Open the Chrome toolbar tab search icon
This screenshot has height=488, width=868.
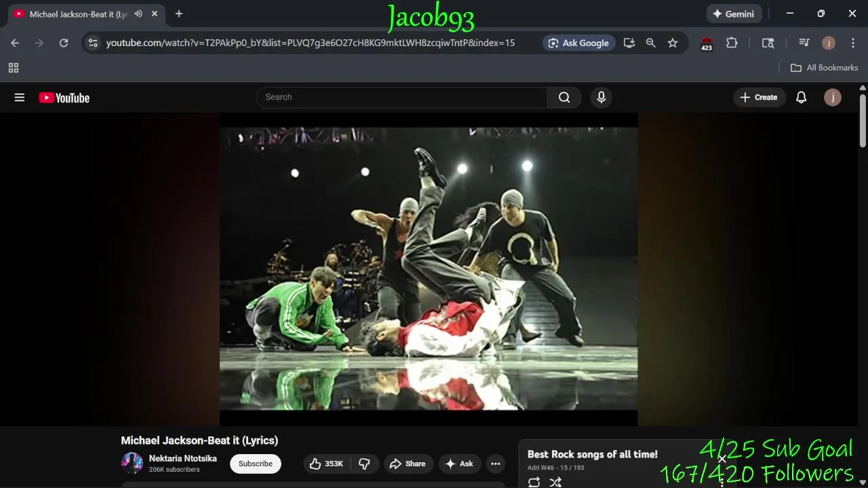tap(768, 43)
